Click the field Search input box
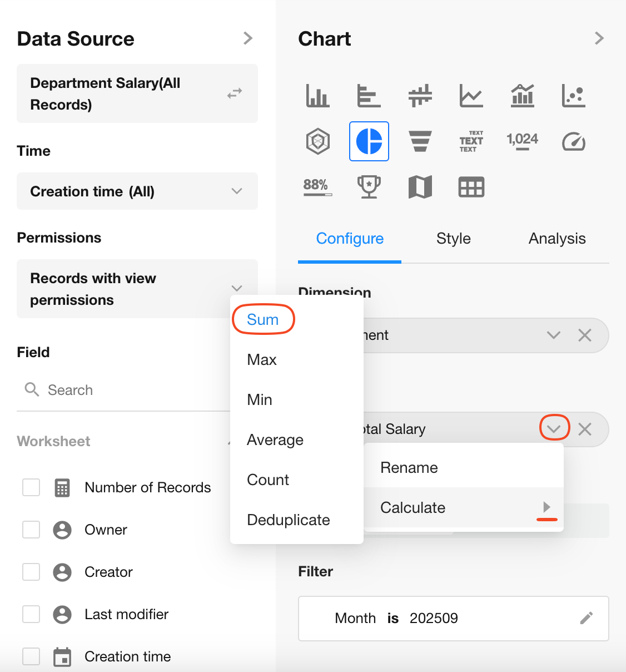The height and width of the screenshot is (672, 626). tap(128, 390)
